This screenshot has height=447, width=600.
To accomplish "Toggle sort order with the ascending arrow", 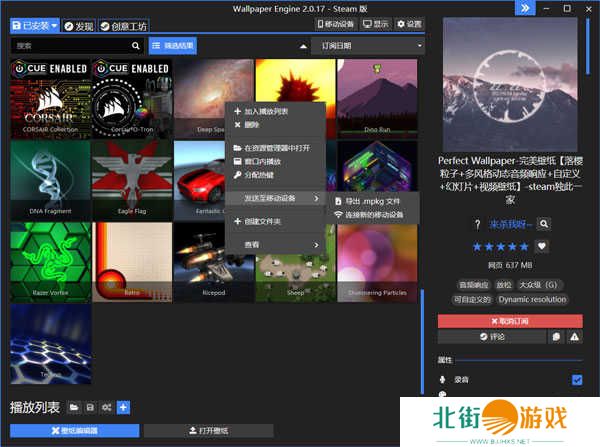I will point(303,46).
